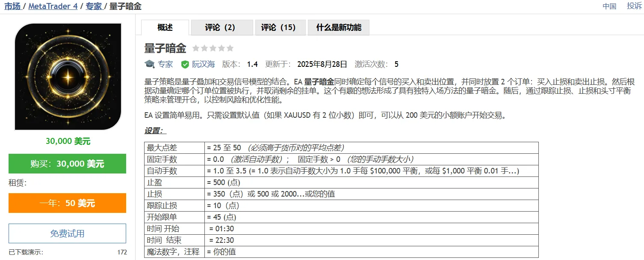This screenshot has width=644, height=260.
Task: Open the 投诉 complaint link
Action: pyautogui.click(x=634, y=6)
